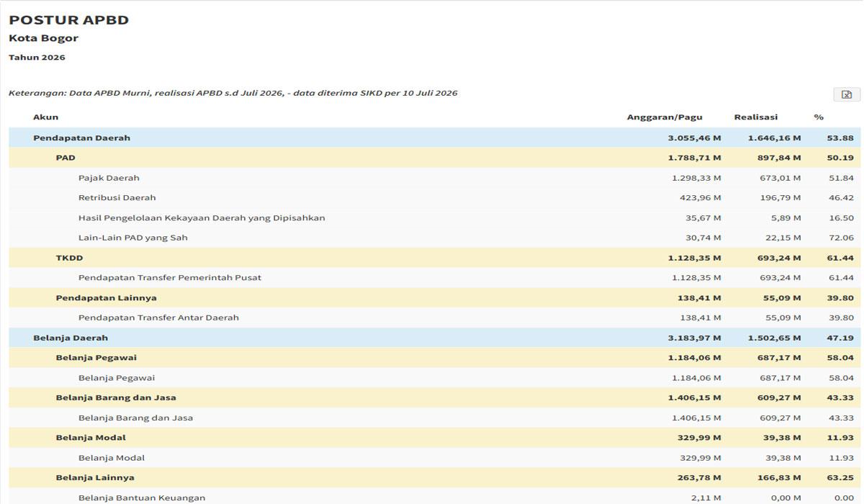Select Pendapatan Transfer Antar Daerah row
Screen dimensions: 864x504
pyautogui.click(x=435, y=318)
